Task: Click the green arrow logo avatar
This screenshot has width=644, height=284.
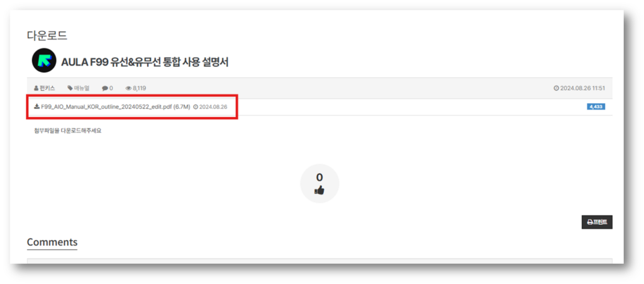Action: 44,60
